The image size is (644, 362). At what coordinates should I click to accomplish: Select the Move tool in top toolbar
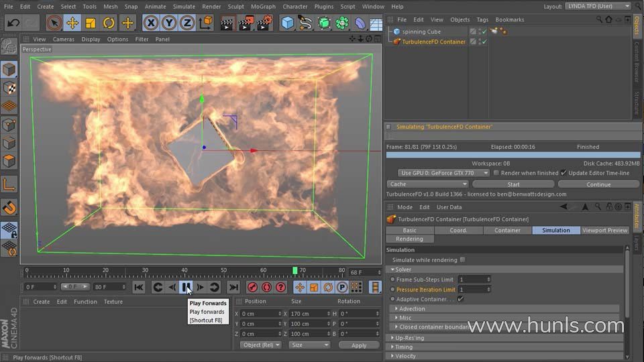click(x=72, y=23)
